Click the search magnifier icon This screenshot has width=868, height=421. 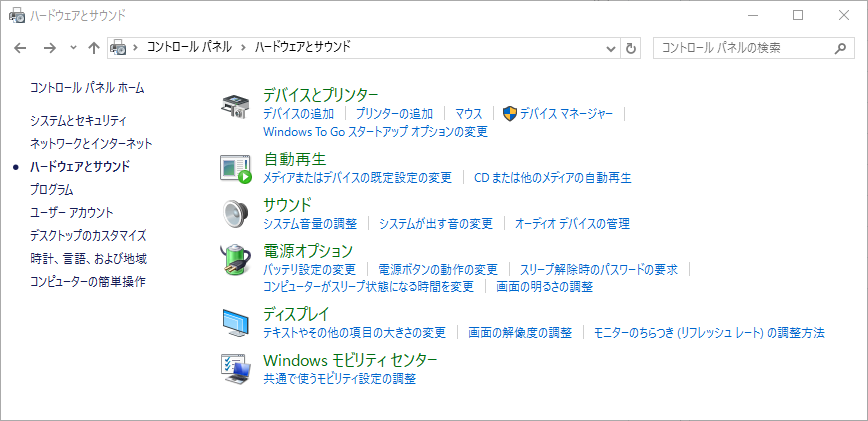click(840, 48)
